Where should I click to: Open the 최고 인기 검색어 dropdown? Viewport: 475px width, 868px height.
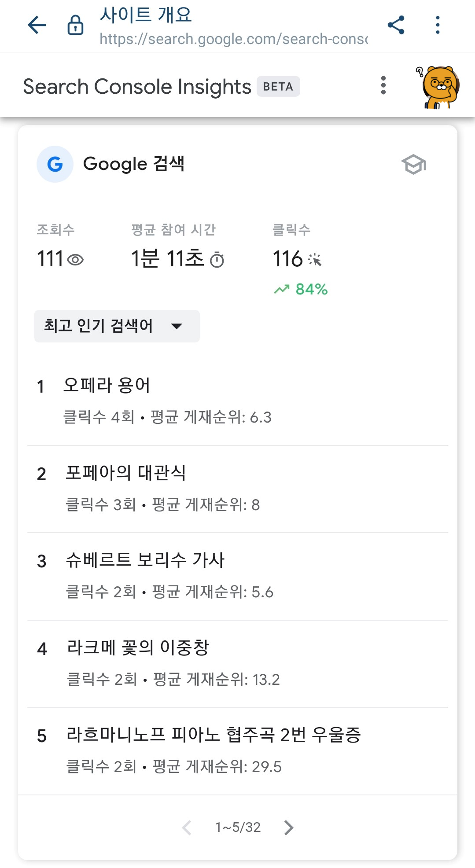coord(117,326)
